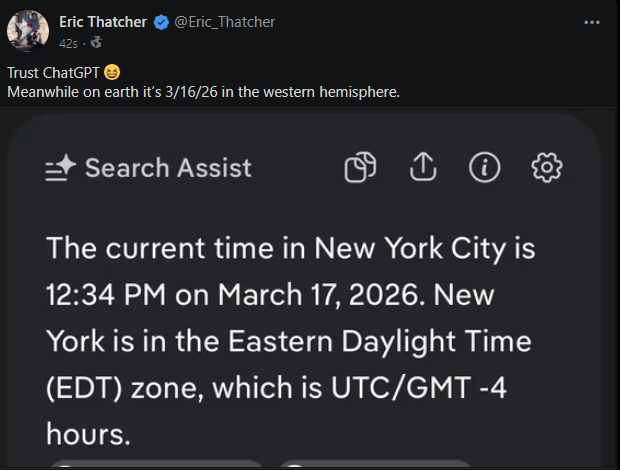The image size is (620, 470).
Task: Click the Eric Thatcher display name
Action: tap(103, 22)
